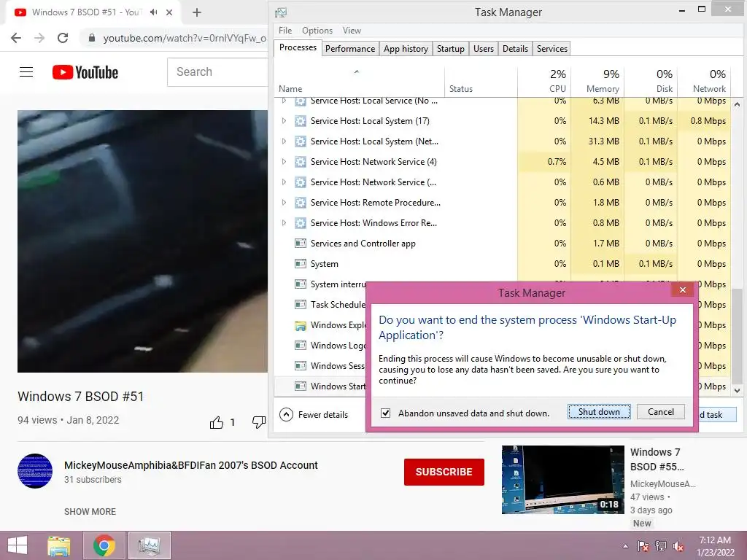Click the playing BSOD #51 video
Screen dimensions: 747x560
142,241
